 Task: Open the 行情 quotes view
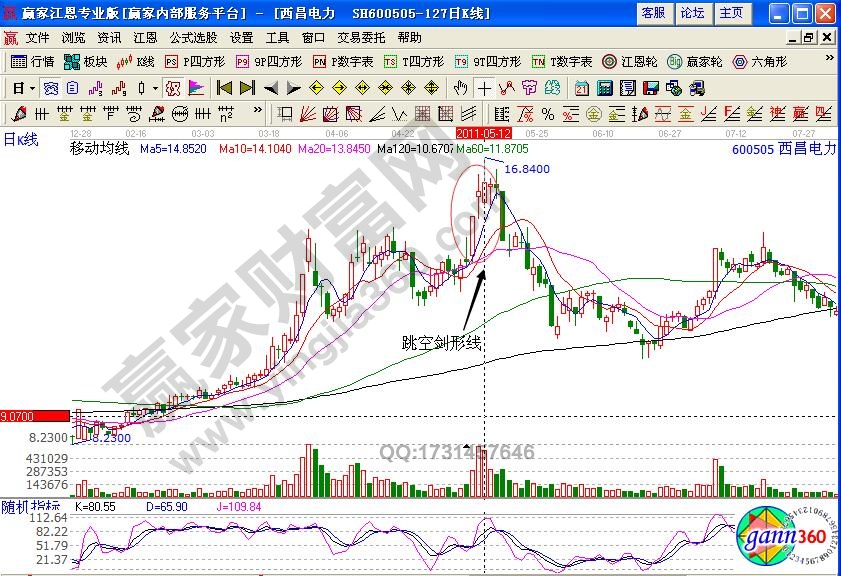pyautogui.click(x=33, y=62)
